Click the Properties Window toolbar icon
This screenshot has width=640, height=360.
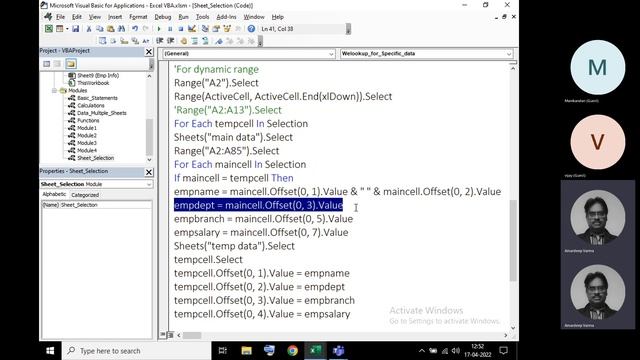pyautogui.click(x=216, y=29)
